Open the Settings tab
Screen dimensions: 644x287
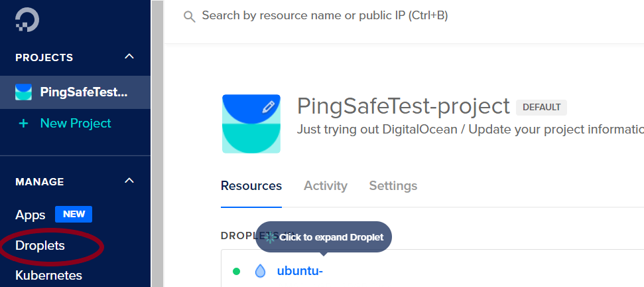click(x=393, y=186)
